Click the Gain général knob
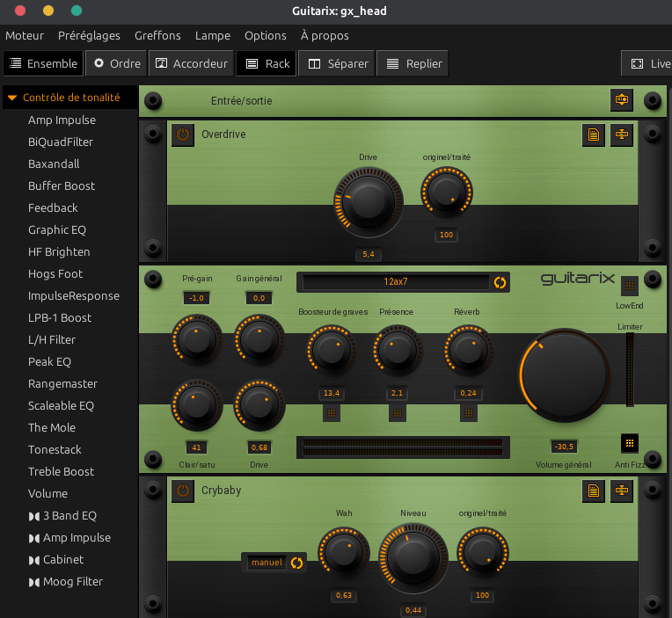This screenshot has width=672, height=618. [x=259, y=339]
